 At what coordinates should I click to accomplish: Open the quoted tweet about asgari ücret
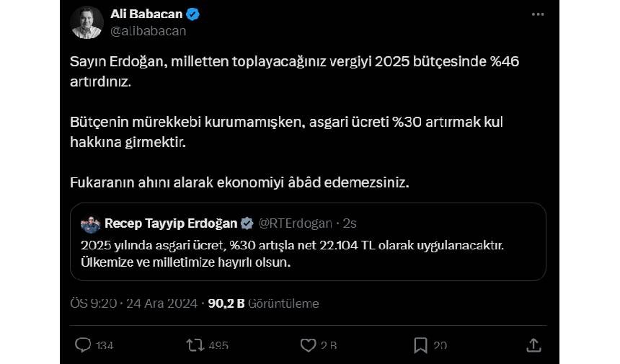click(308, 252)
